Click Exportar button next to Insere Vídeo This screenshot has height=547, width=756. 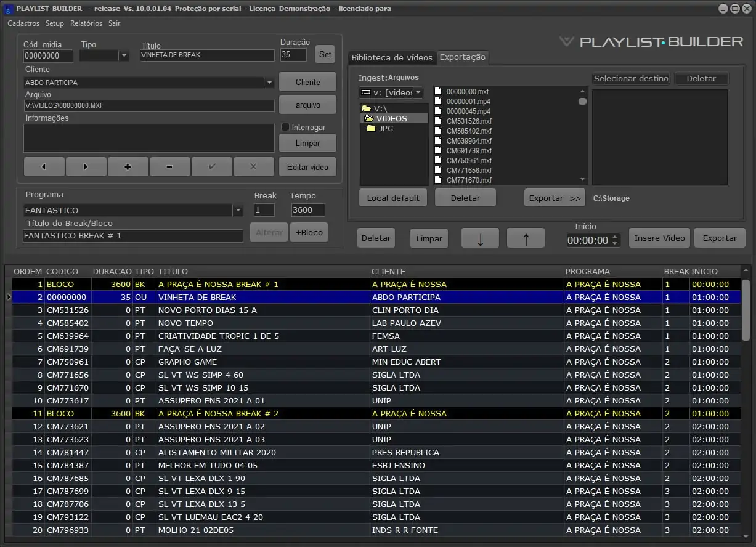720,238
